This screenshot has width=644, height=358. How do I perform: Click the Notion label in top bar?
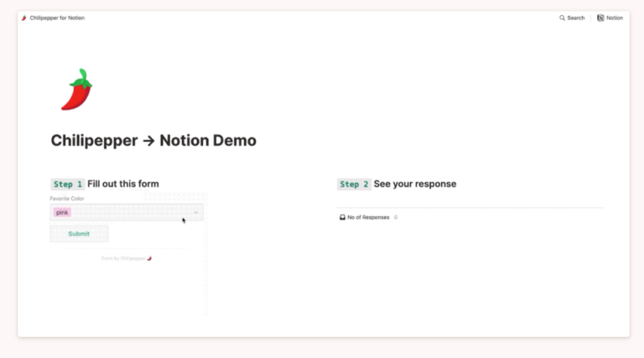(x=615, y=18)
